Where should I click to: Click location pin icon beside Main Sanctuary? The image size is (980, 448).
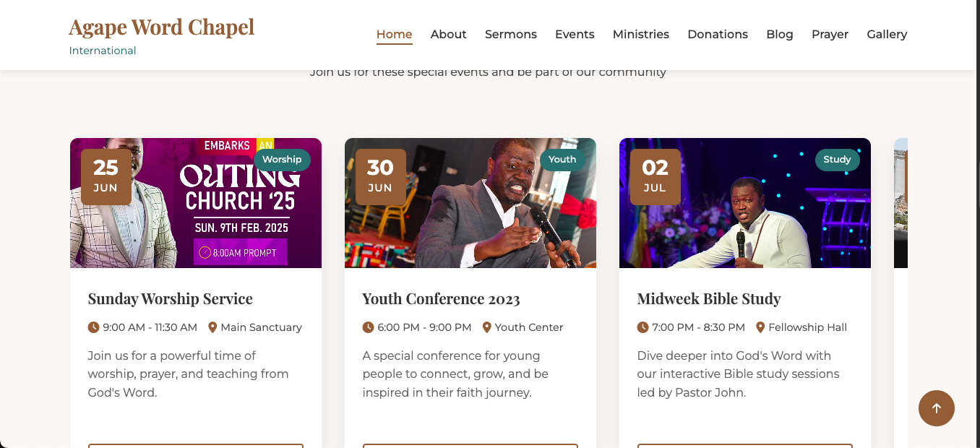[212, 327]
